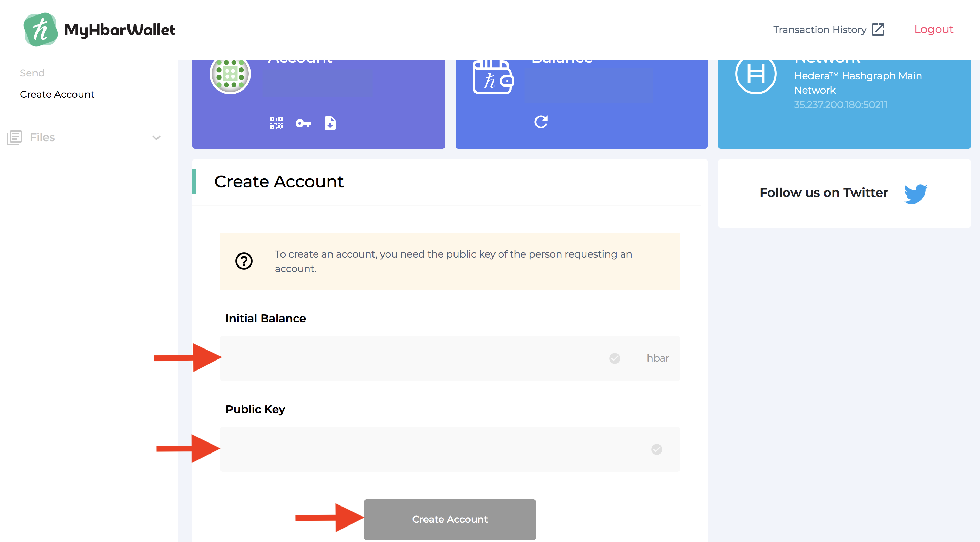The image size is (980, 542).
Task: Log out of the wallet
Action: (933, 29)
